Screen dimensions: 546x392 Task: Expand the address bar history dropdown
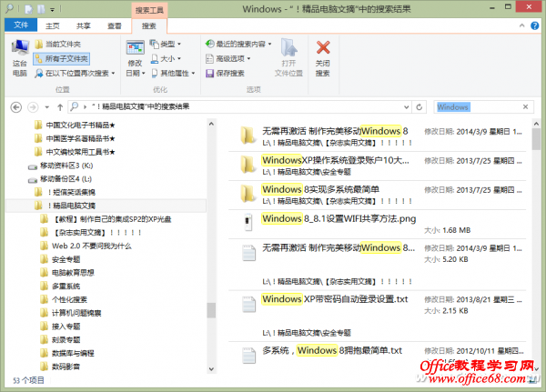(406, 107)
